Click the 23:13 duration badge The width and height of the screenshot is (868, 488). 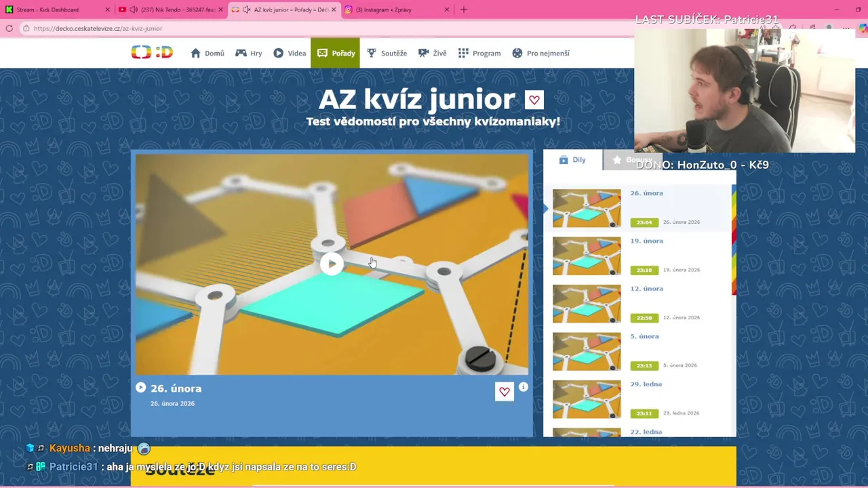(x=644, y=365)
